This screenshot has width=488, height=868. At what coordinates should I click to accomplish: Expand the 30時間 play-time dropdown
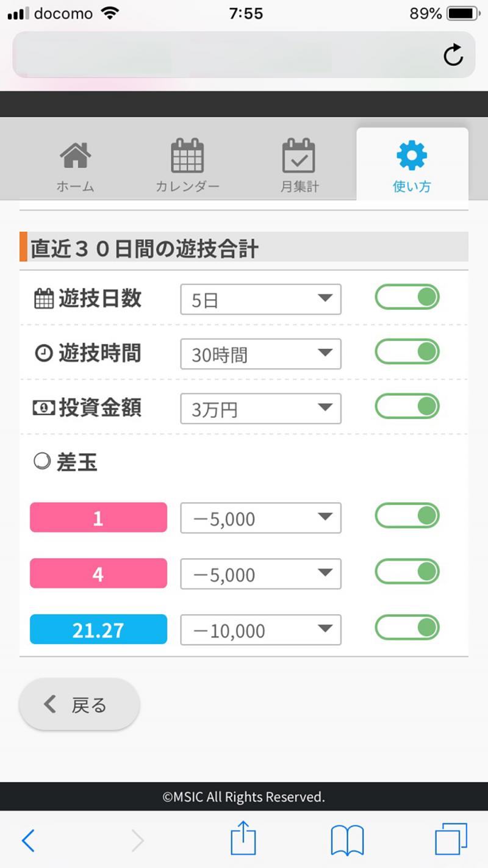[260, 354]
